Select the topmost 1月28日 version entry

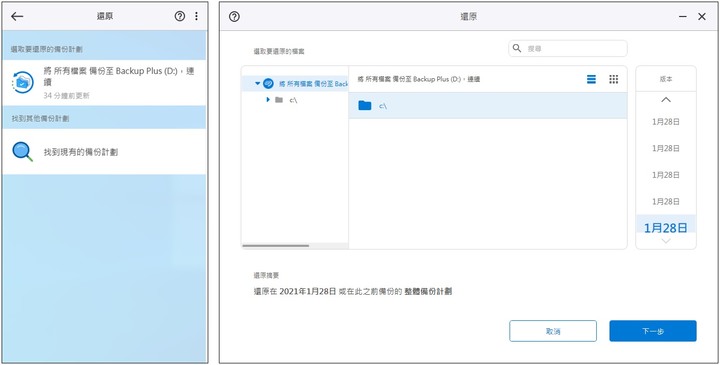(x=666, y=122)
